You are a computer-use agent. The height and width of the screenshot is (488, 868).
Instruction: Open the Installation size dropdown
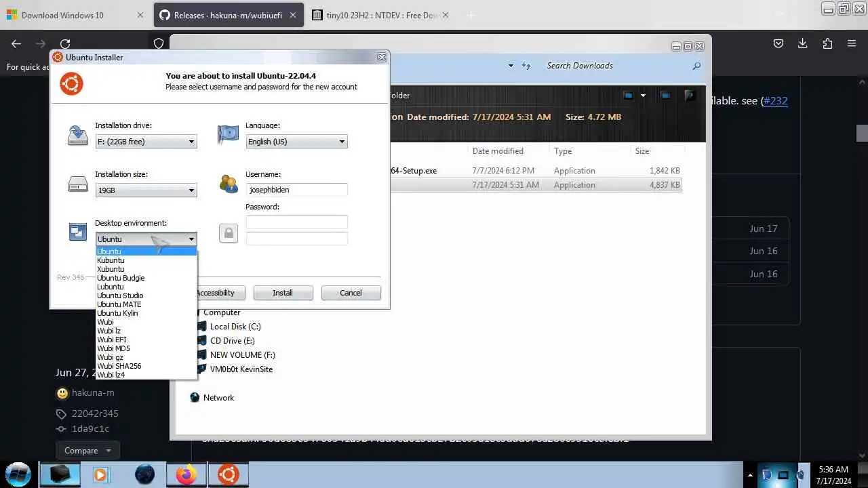[146, 190]
